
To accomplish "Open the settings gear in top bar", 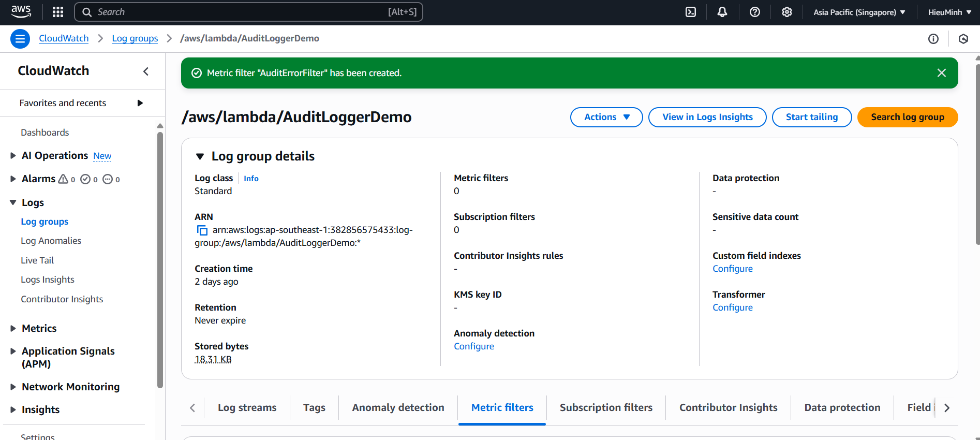I will click(x=787, y=12).
